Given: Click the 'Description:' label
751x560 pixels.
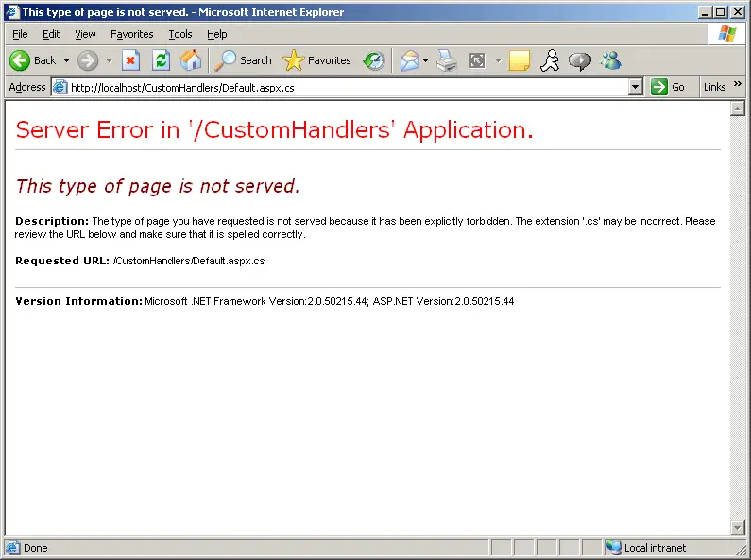Looking at the screenshot, I should [x=52, y=221].
